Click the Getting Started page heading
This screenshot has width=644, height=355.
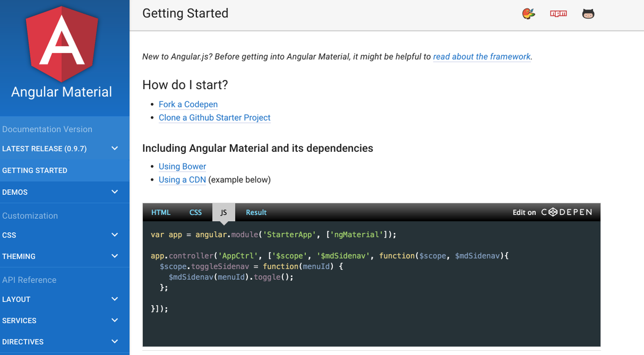click(185, 13)
